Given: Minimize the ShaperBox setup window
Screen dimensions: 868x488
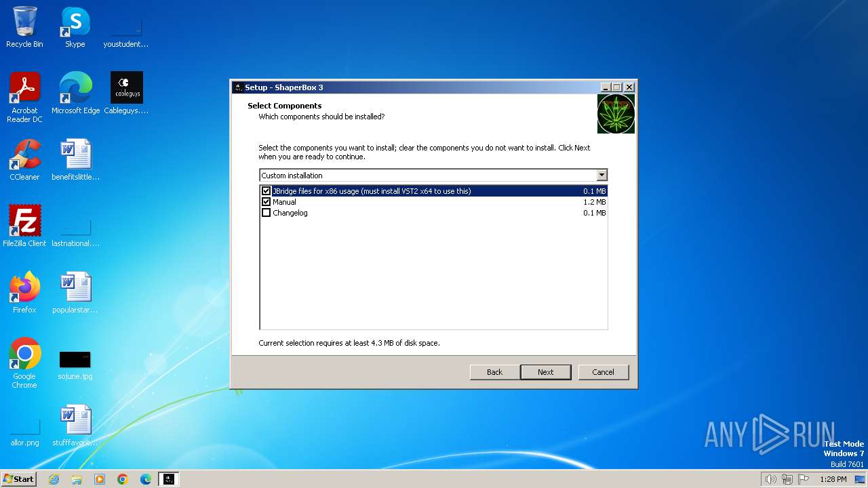Looking at the screenshot, I should (x=605, y=87).
